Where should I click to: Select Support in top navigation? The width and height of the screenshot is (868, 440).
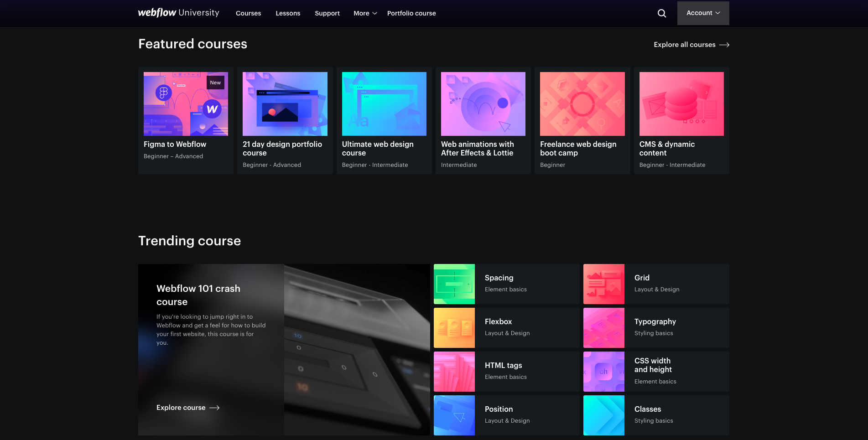[327, 13]
